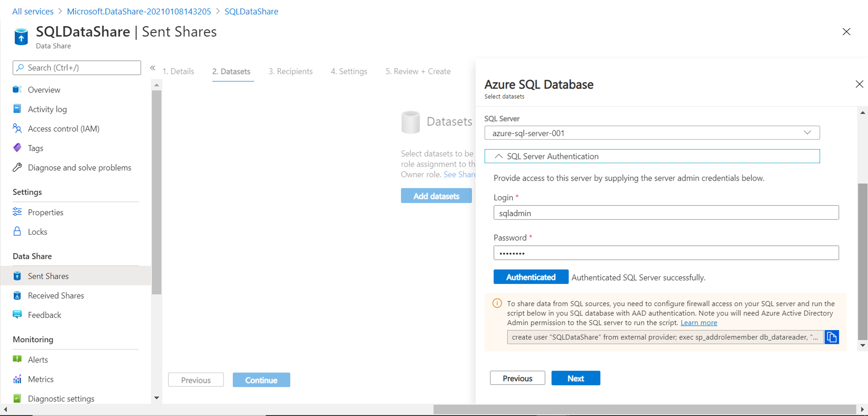
Task: Click the Login input field
Action: pos(666,213)
